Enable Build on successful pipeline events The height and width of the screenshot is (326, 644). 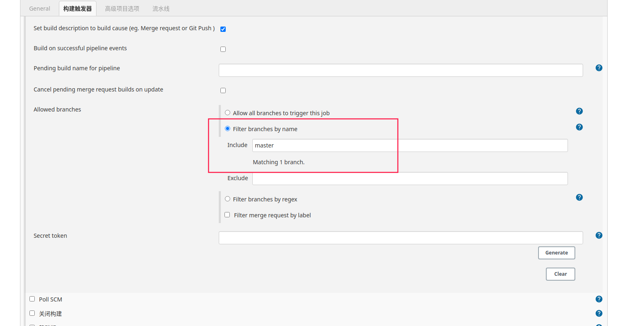[x=223, y=49]
